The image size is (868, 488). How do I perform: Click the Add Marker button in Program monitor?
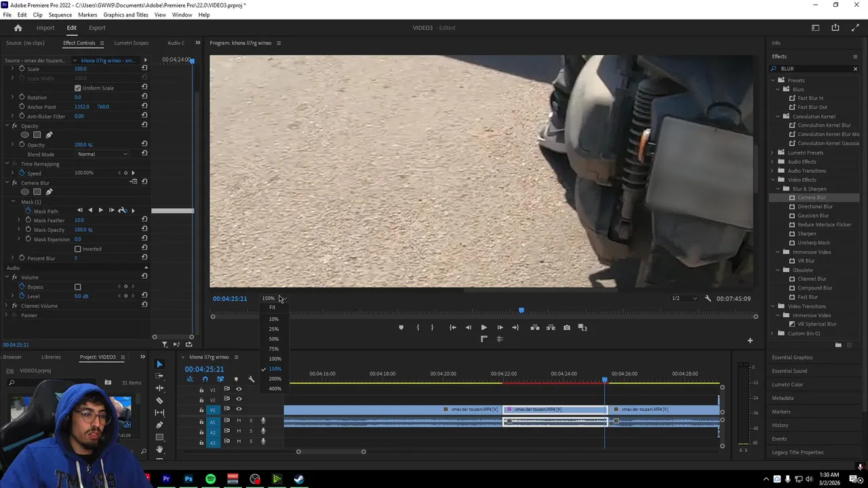coord(401,327)
